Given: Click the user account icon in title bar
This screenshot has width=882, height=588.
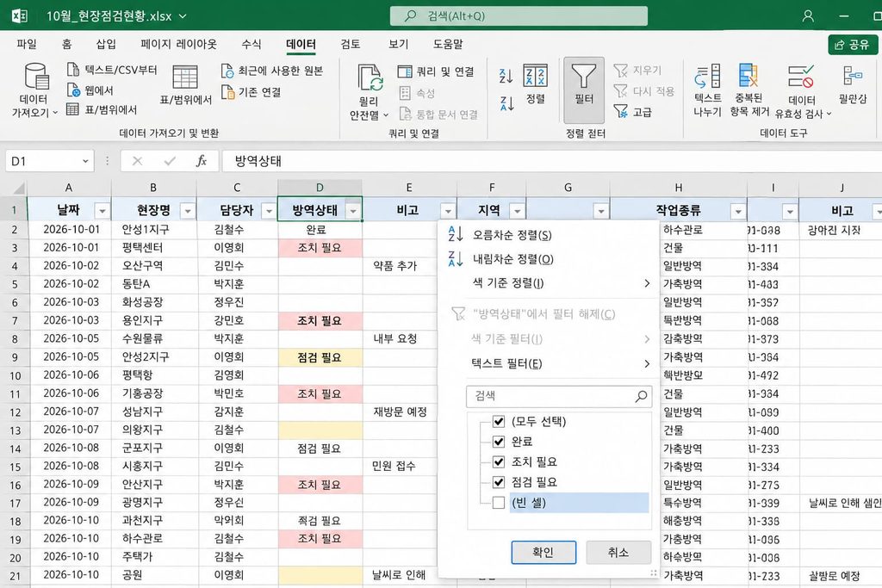Looking at the screenshot, I should tap(808, 15).
